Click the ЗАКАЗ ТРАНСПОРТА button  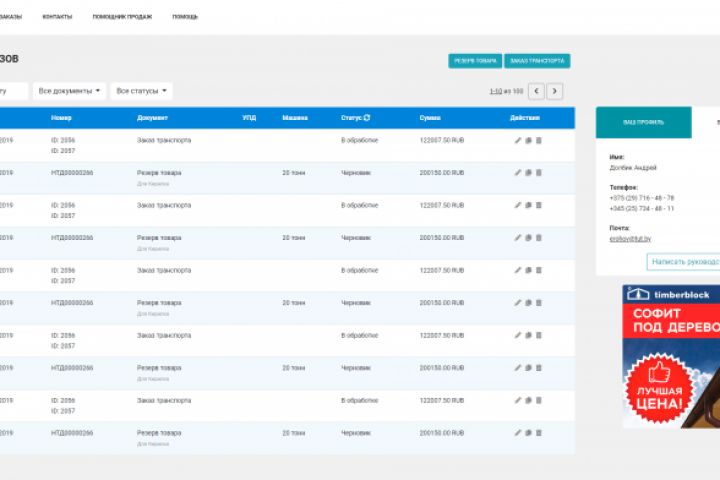point(537,61)
